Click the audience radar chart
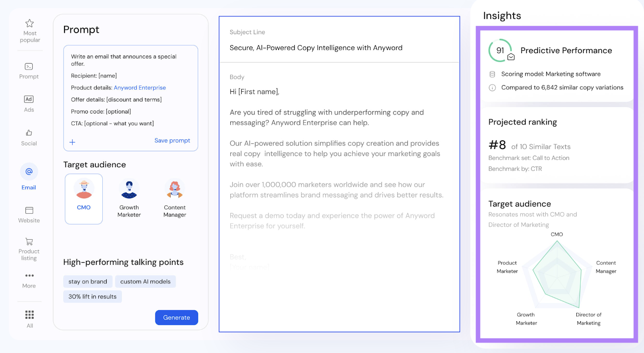Screen dimensions: 644x353 pyautogui.click(x=557, y=275)
